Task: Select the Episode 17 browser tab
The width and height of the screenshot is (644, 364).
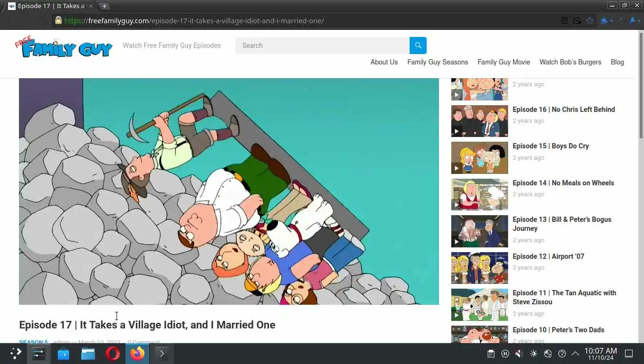Action: [x=50, y=6]
